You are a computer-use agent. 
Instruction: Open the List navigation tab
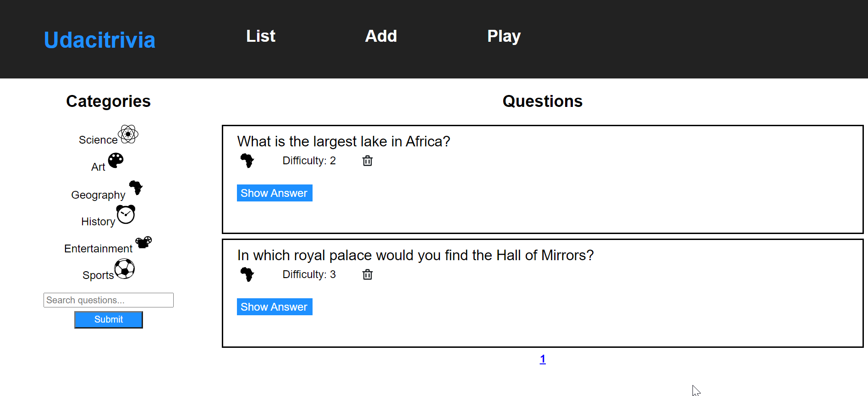coord(261,36)
